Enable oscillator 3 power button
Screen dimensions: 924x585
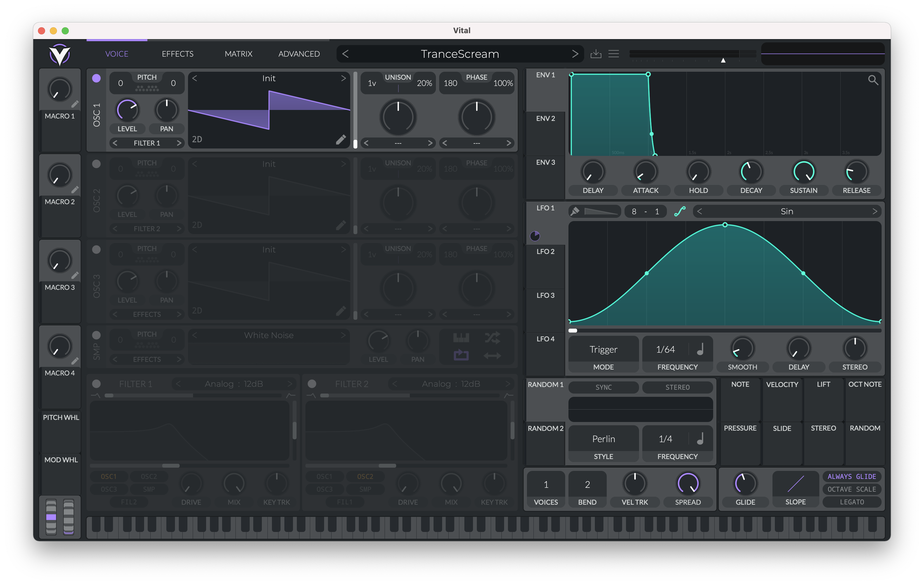click(96, 249)
